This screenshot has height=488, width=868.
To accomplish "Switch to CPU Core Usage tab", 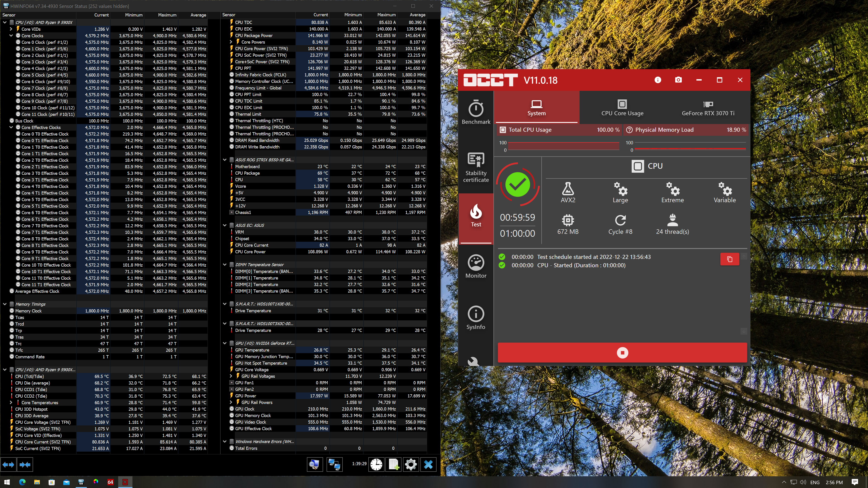I will click(x=622, y=108).
